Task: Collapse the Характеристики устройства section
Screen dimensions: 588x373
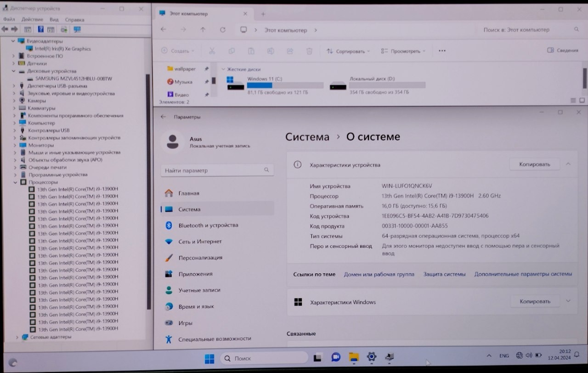Action: [568, 164]
